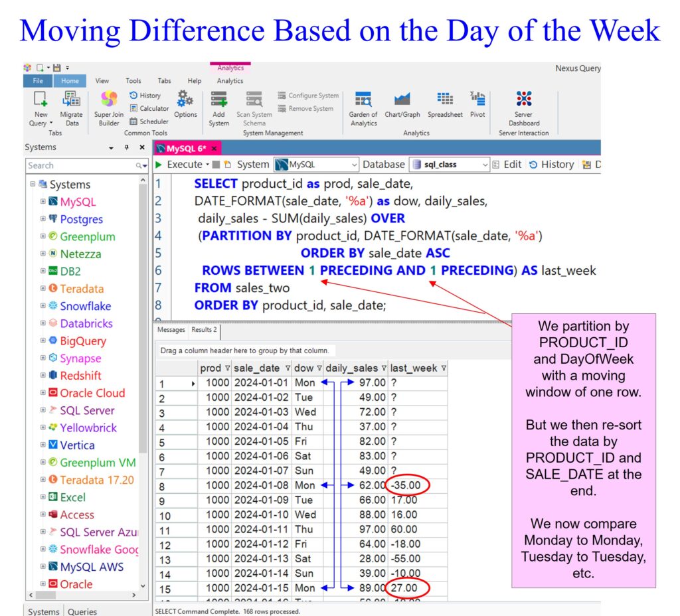Expand the Teradata tree node
The height and width of the screenshot is (616, 680).
tap(43, 289)
